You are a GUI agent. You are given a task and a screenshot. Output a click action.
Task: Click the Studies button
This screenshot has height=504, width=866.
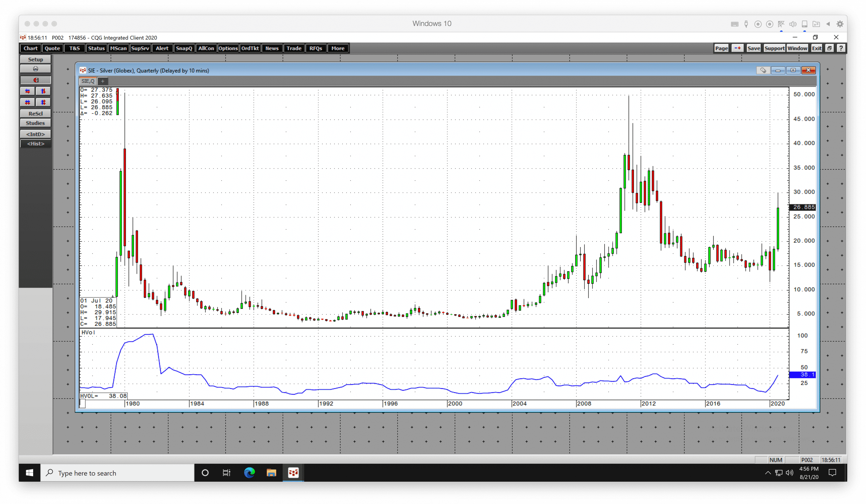[36, 123]
